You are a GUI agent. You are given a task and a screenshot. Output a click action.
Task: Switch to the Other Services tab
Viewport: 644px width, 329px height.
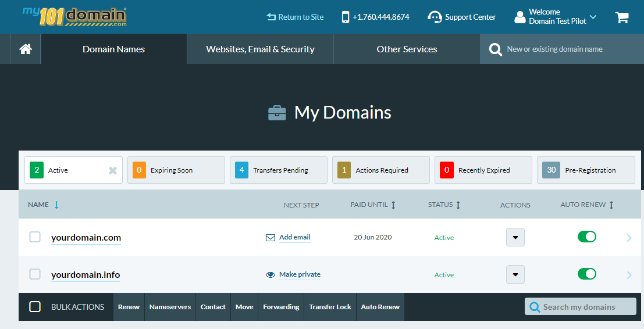pos(407,49)
